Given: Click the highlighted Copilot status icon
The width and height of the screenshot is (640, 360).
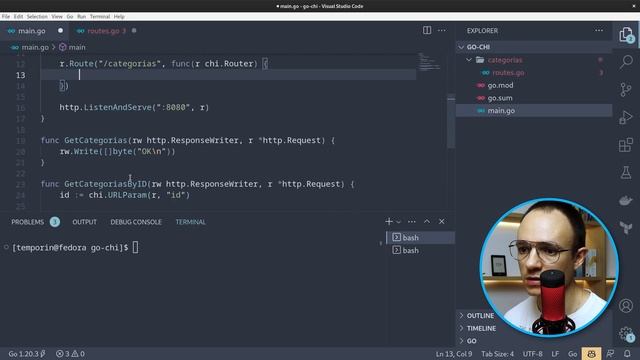Looking at the screenshot, I should 591,354.
